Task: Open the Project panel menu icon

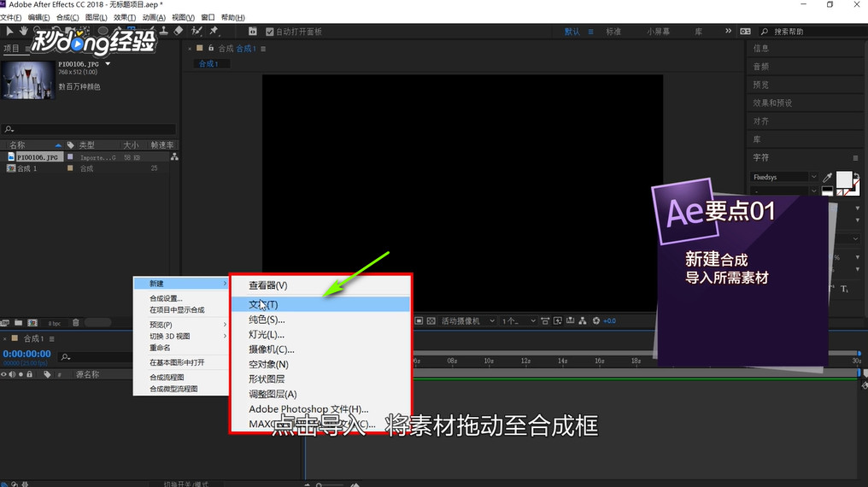Action: (x=26, y=49)
